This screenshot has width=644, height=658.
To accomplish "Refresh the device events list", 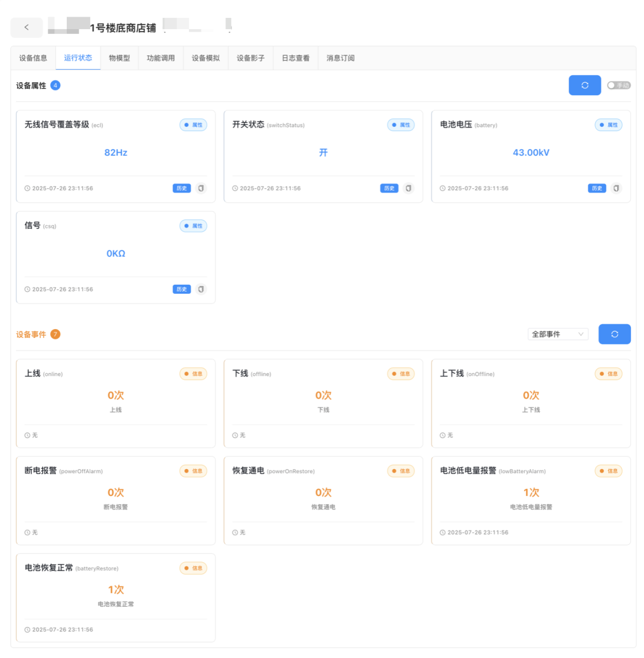I will [614, 334].
